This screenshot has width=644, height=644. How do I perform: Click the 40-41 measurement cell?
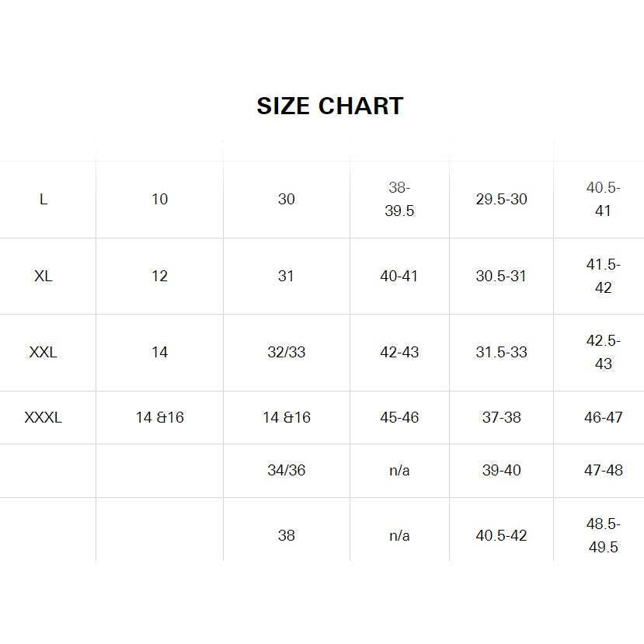coord(399,276)
